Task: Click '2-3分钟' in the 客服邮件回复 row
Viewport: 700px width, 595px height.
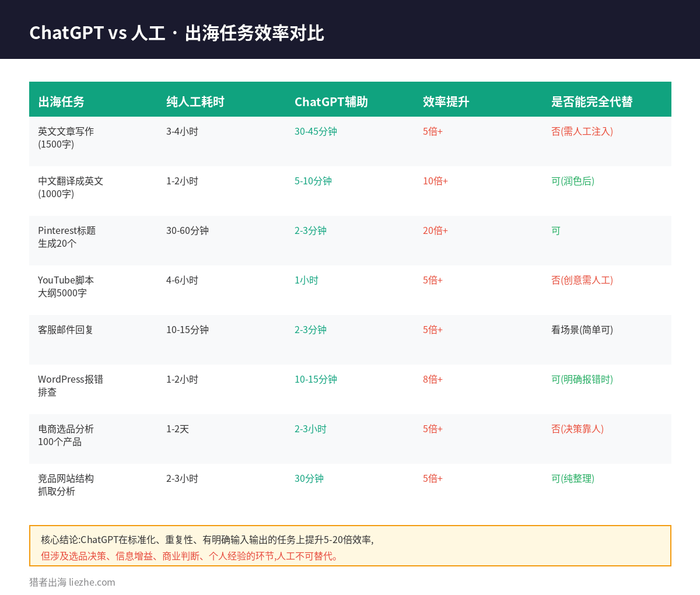Action: (x=310, y=330)
